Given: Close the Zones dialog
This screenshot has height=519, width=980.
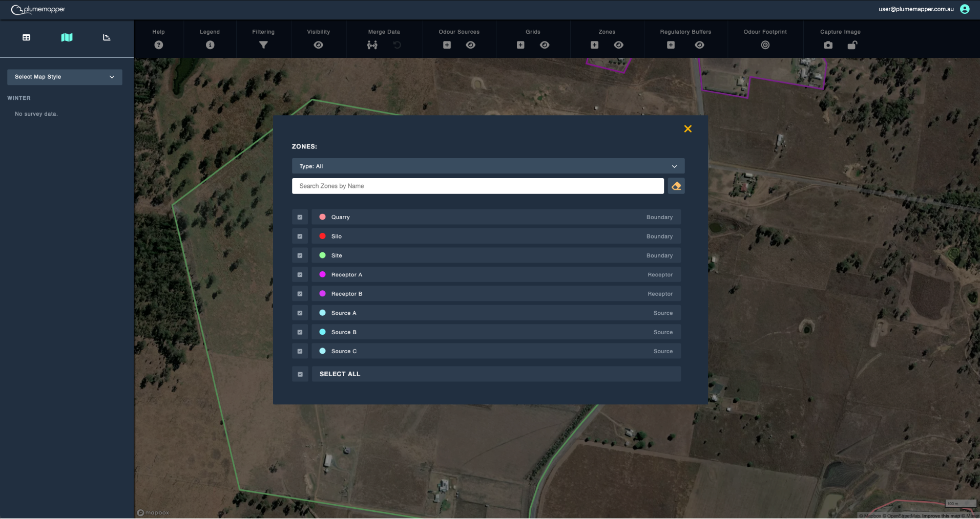Looking at the screenshot, I should click(688, 129).
